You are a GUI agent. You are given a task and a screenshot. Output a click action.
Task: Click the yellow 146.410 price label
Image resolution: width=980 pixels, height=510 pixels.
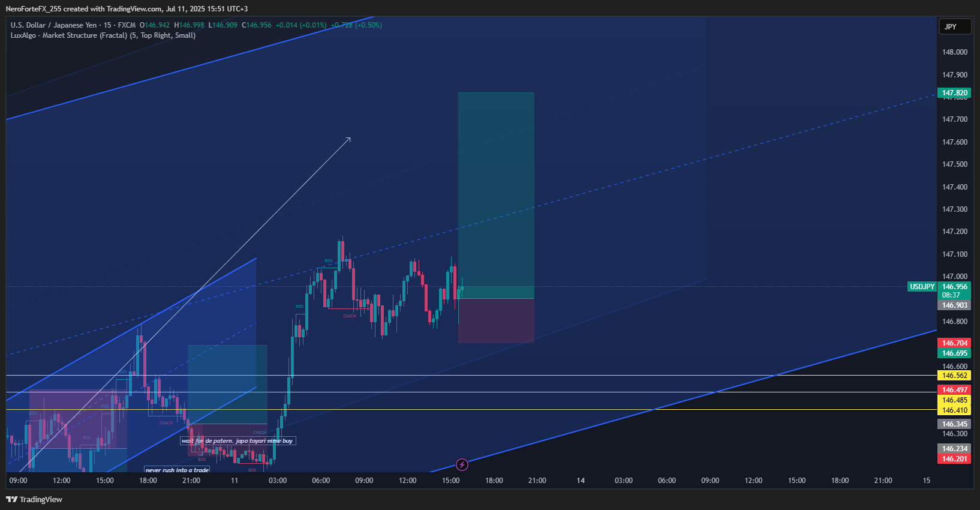point(954,410)
